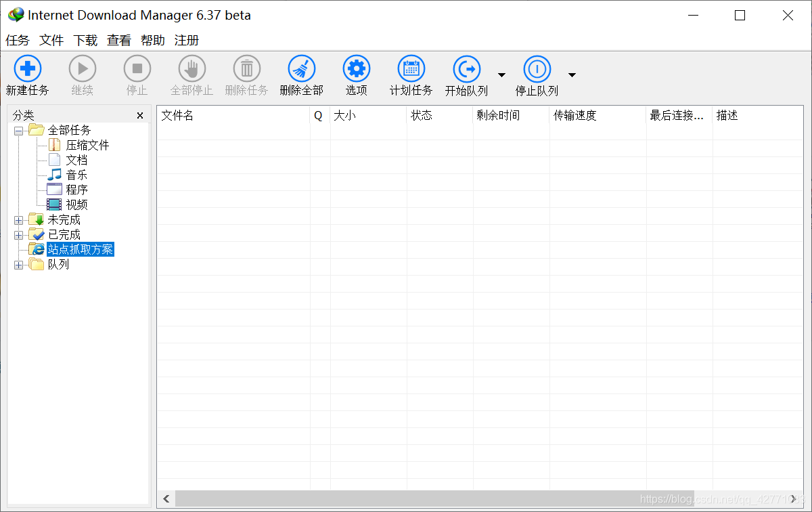Image resolution: width=812 pixels, height=512 pixels.
Task: Sort by the 大小 column header
Action: click(368, 115)
